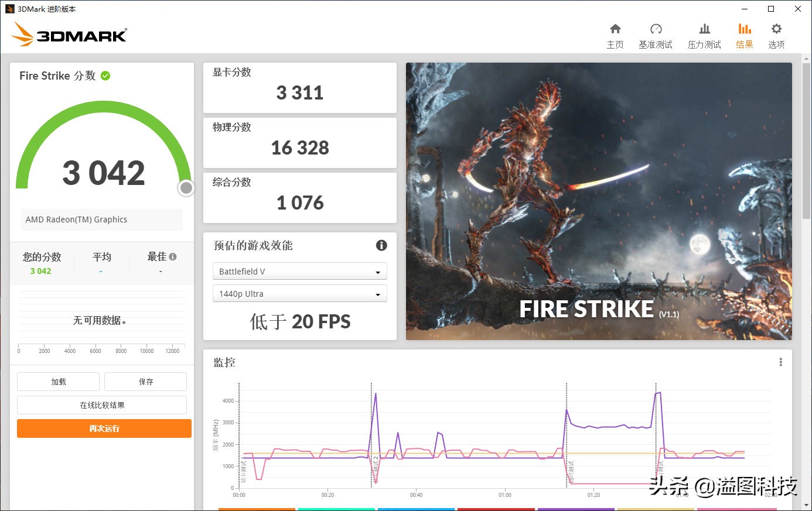
Task: Click the info icon beside 最佳
Action: [173, 256]
